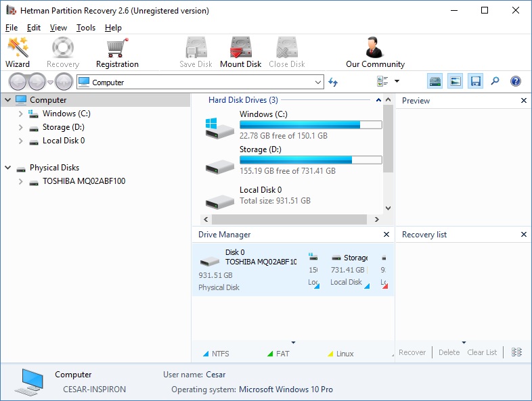Collapse the Hard Disk Drives group
The image size is (532, 401).
pyautogui.click(x=378, y=100)
